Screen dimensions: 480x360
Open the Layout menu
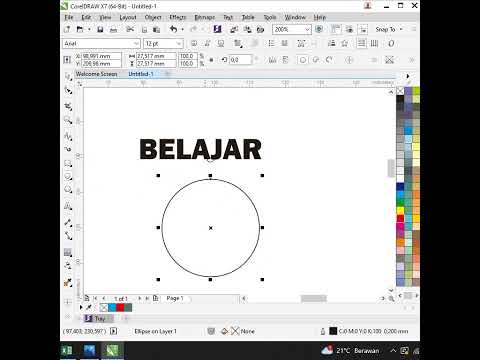(x=128, y=17)
